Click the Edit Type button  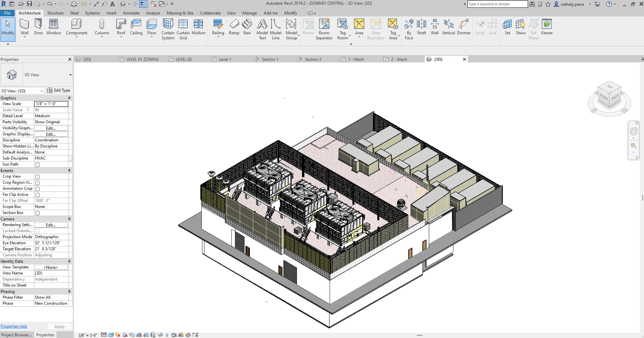tap(59, 90)
